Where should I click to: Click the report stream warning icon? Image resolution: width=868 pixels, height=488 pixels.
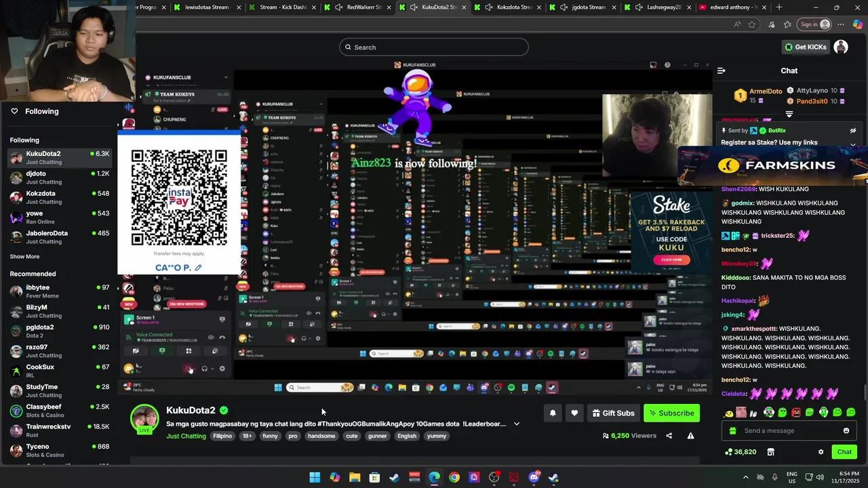pos(690,436)
